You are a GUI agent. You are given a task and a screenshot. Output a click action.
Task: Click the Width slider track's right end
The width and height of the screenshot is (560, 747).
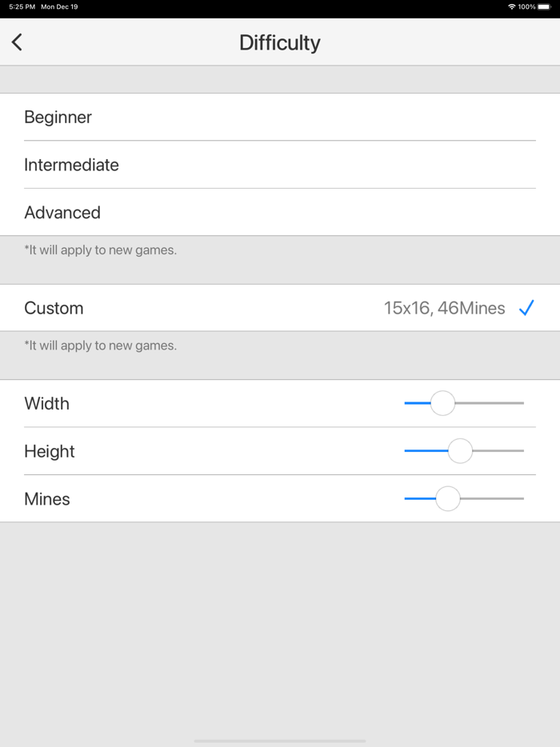click(x=521, y=403)
